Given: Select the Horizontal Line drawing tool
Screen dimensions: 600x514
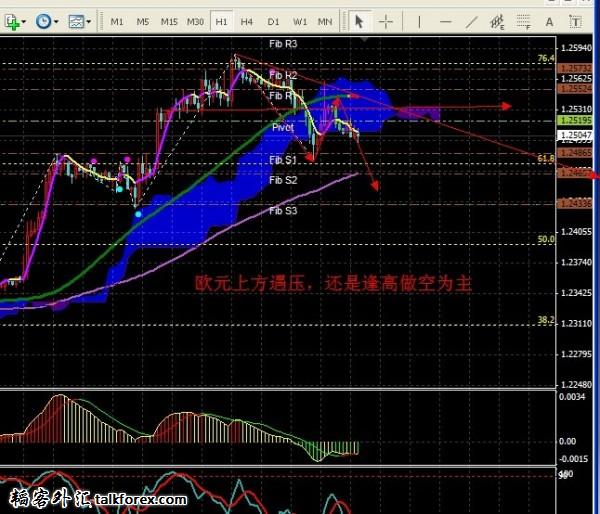Looking at the screenshot, I should click(x=445, y=22).
